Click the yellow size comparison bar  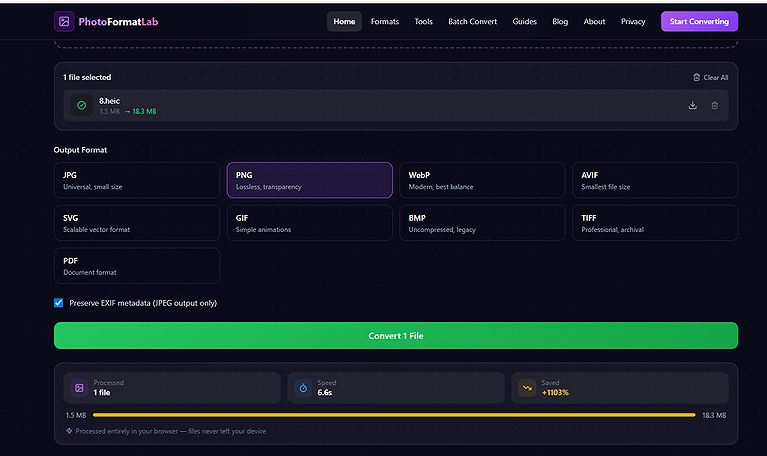[394, 415]
